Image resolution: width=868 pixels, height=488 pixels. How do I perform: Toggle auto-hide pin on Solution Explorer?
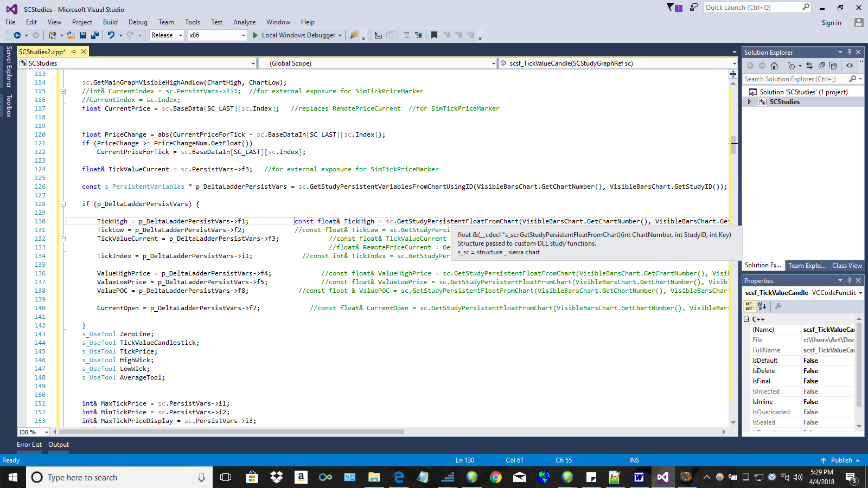tap(849, 53)
